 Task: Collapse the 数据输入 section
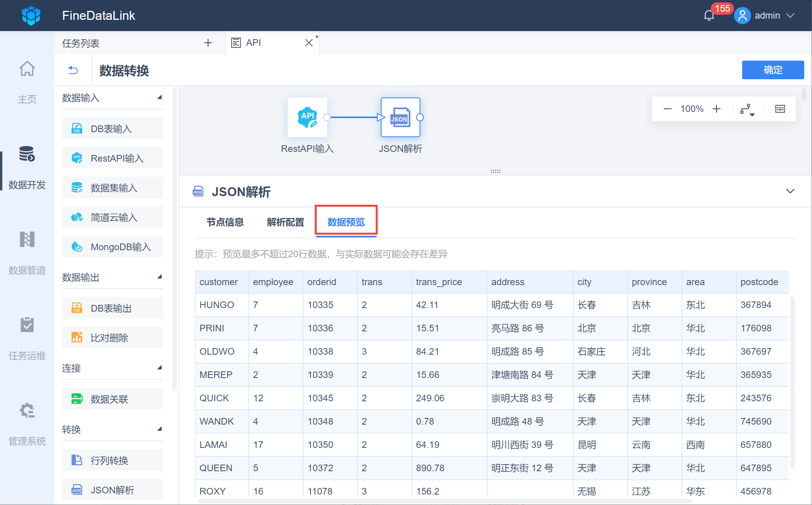click(x=160, y=98)
